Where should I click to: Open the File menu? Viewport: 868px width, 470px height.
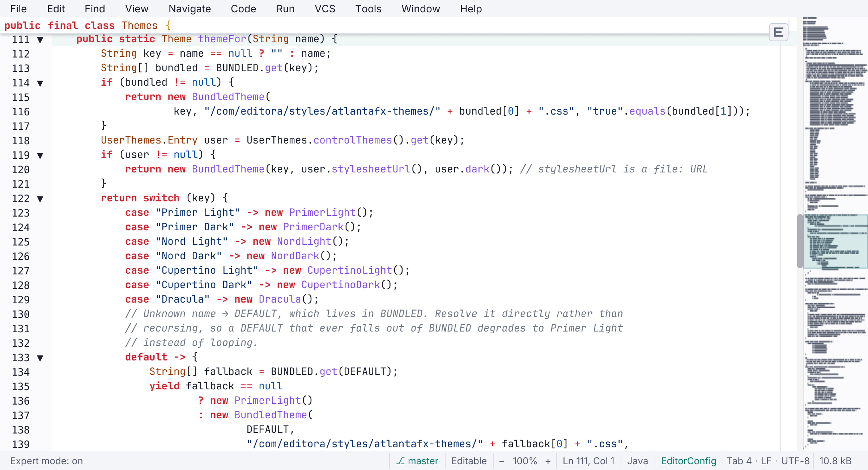[x=18, y=9]
